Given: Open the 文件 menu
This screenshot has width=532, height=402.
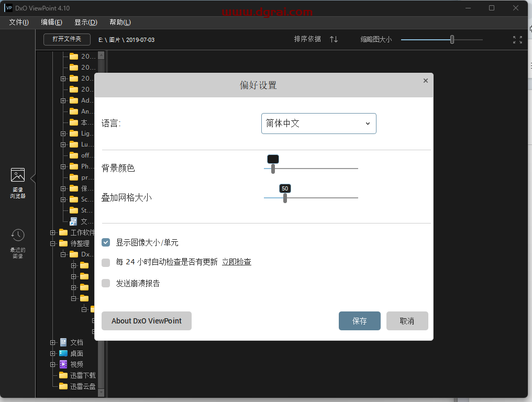Looking at the screenshot, I should [19, 23].
